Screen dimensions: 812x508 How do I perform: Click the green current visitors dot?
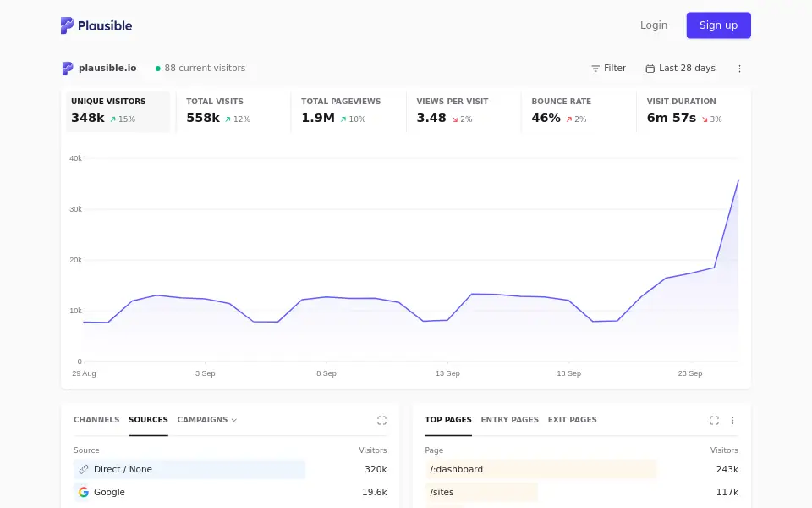click(x=158, y=69)
